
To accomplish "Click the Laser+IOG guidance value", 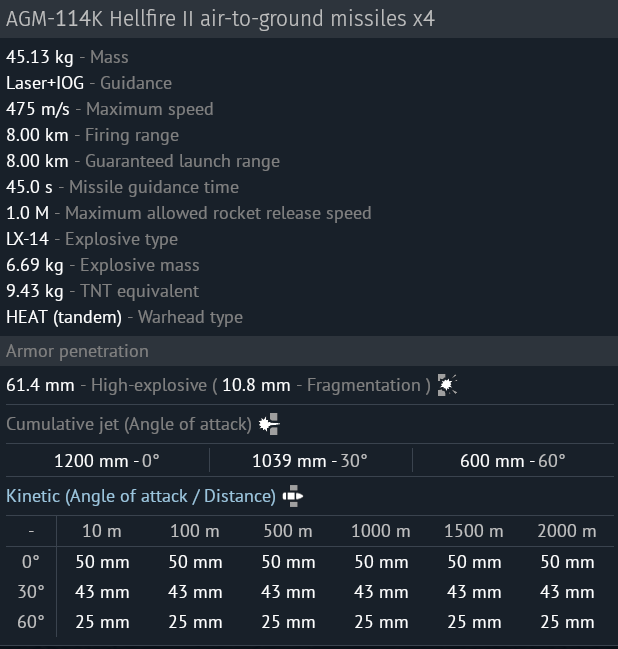I will click(x=45, y=83).
